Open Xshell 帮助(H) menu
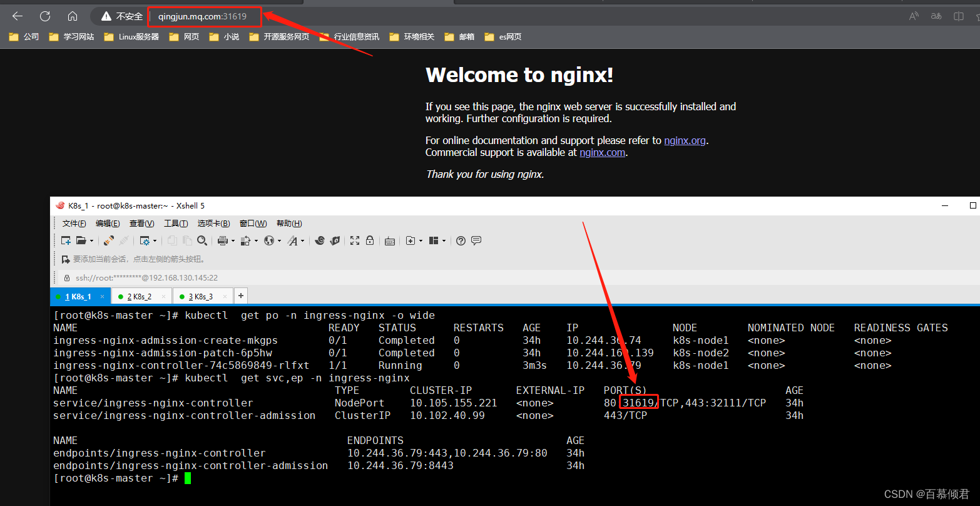The height and width of the screenshot is (506, 980). point(289,224)
